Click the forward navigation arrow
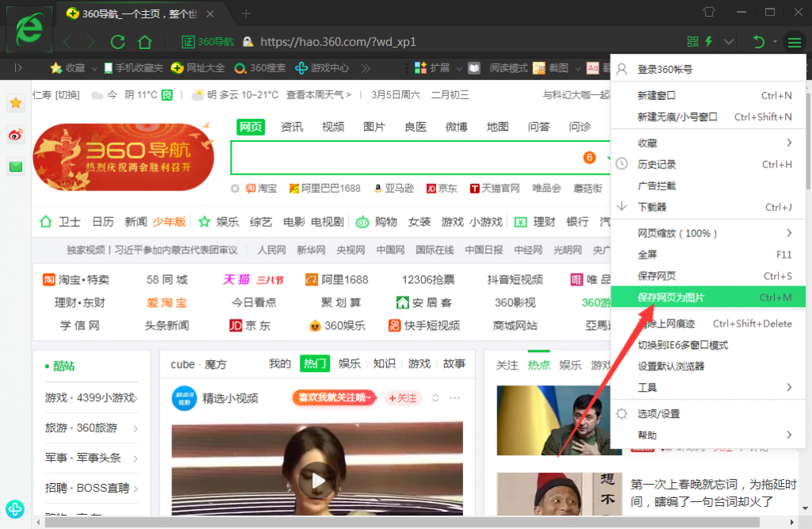This screenshot has height=529, width=812. pos(90,42)
